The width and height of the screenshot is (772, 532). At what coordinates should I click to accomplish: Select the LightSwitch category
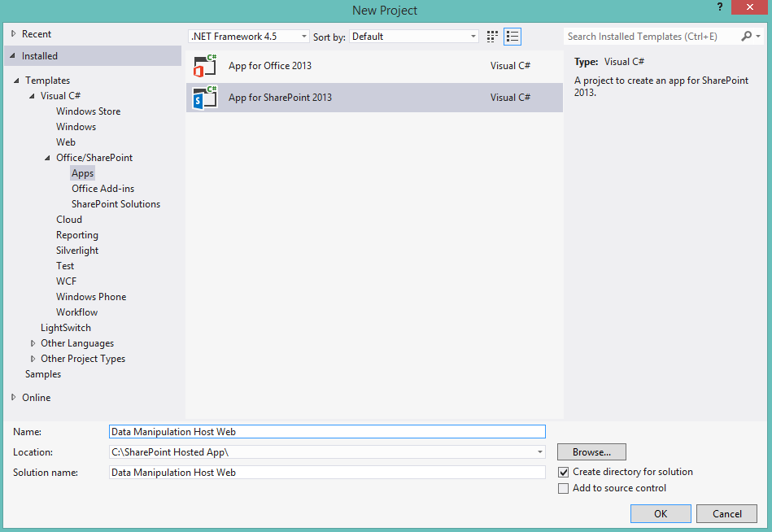pyautogui.click(x=65, y=328)
